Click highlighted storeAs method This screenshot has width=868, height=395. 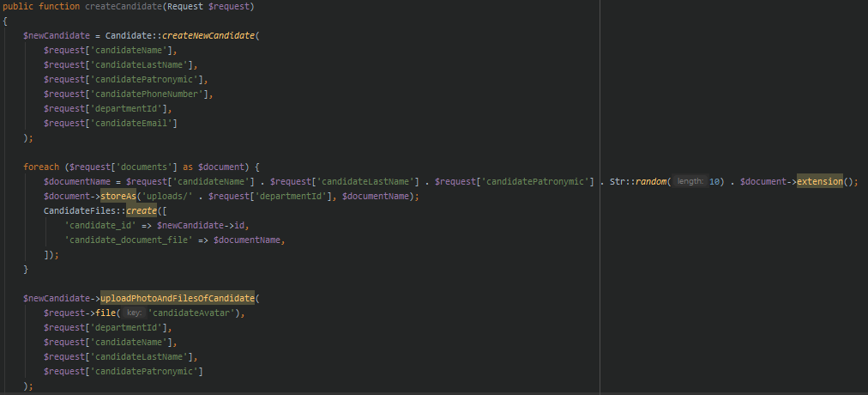pos(118,196)
